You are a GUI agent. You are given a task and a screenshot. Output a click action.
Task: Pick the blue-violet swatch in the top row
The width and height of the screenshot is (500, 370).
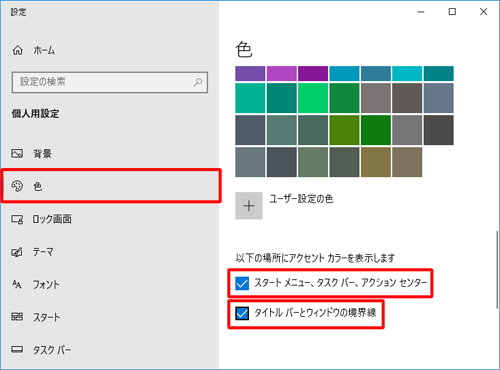tap(250, 74)
